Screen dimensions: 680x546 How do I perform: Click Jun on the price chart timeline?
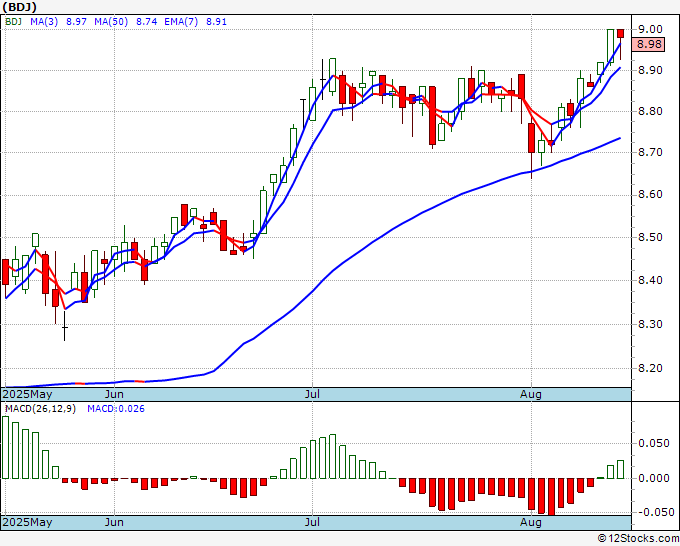(x=114, y=394)
